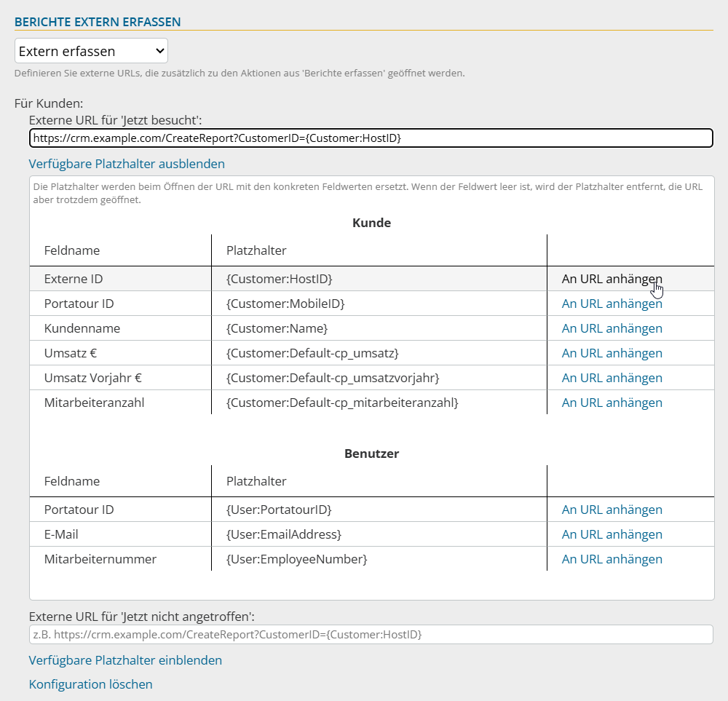Append Customer:MobileID placeholder to URL

point(612,304)
